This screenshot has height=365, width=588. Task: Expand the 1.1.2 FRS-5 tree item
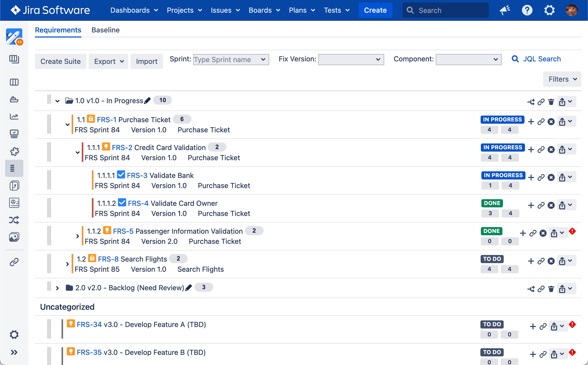click(x=77, y=236)
